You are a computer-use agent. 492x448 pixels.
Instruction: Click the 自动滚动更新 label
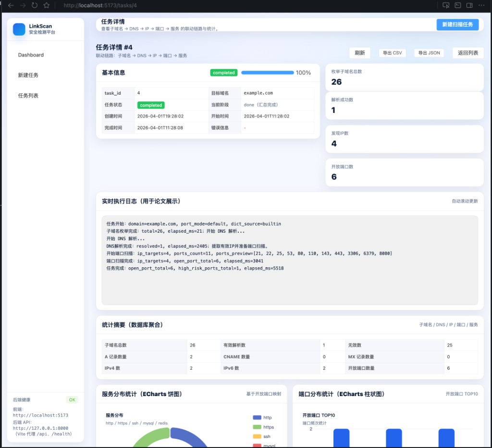coord(465,201)
